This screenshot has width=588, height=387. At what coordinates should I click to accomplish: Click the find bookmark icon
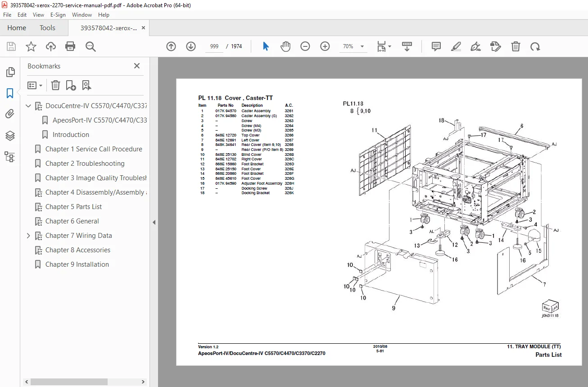point(86,85)
